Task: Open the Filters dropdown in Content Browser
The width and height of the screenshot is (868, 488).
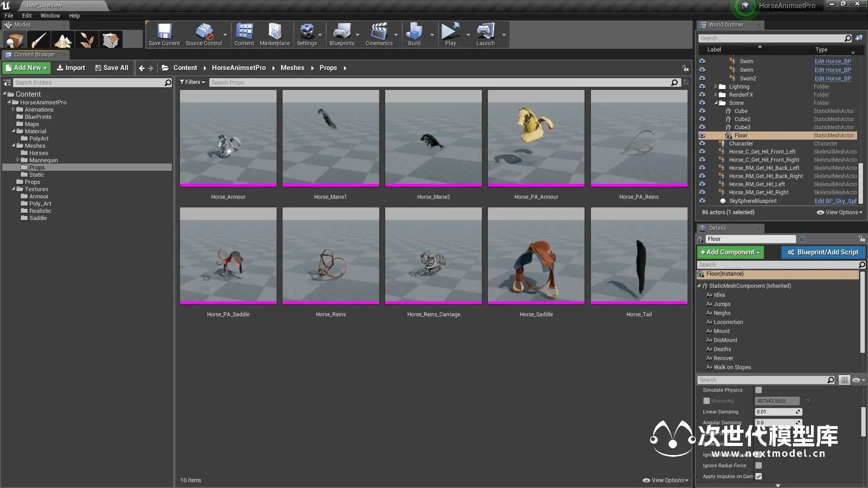Action: click(193, 82)
